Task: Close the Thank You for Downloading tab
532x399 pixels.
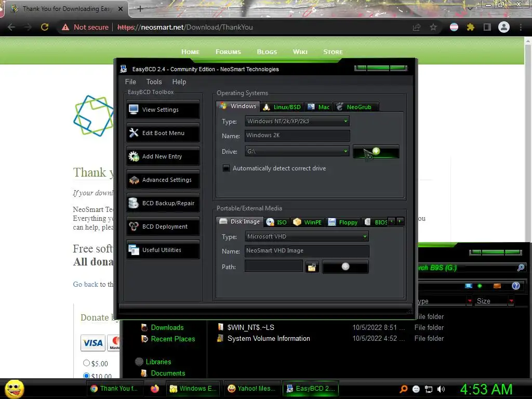Action: coord(120,9)
